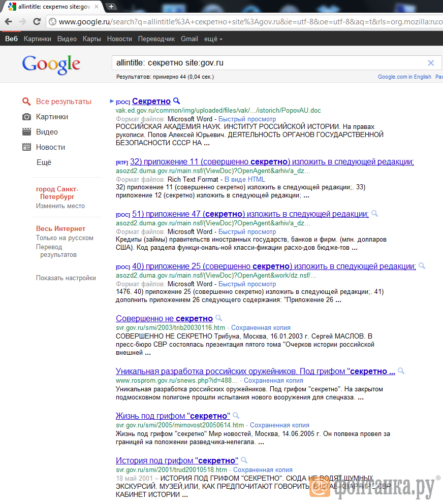Click the [RTF] tag on приложение 11 result
Screen dimensions: 443x504
(122, 162)
